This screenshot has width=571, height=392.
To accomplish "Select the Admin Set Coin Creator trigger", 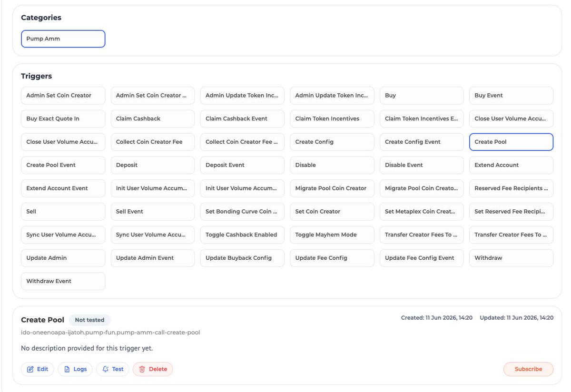I will [63, 96].
